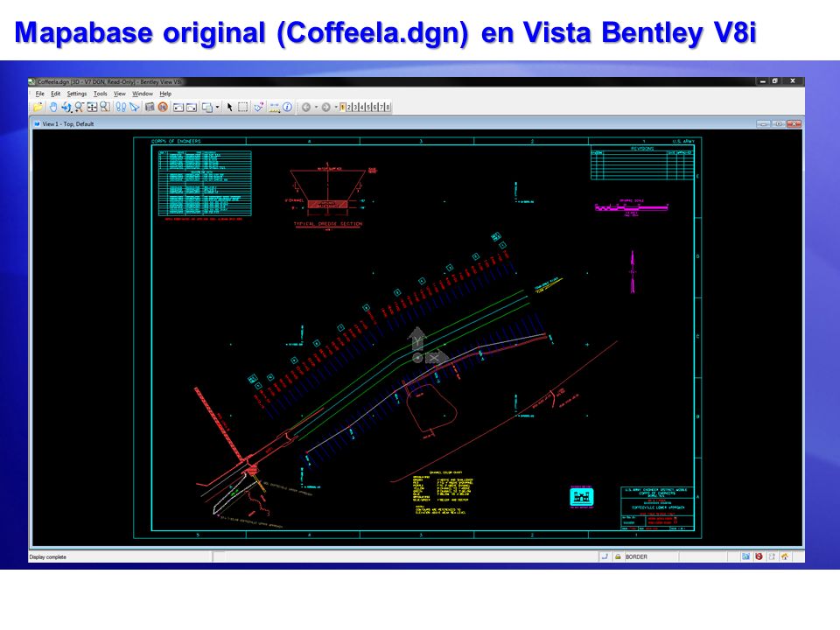Select the Window Area zoom tool
The width and height of the screenshot is (840, 630).
(105, 107)
